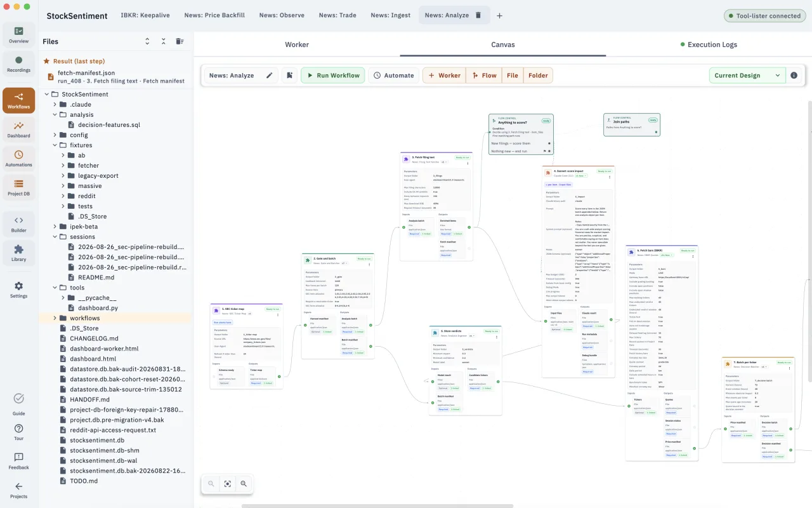Viewport: 812px width, 508px height.
Task: Click the pencil icon to rename workflow
Action: (x=270, y=76)
